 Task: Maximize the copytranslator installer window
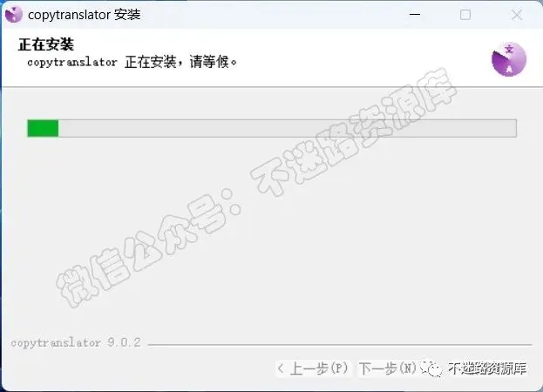(465, 15)
